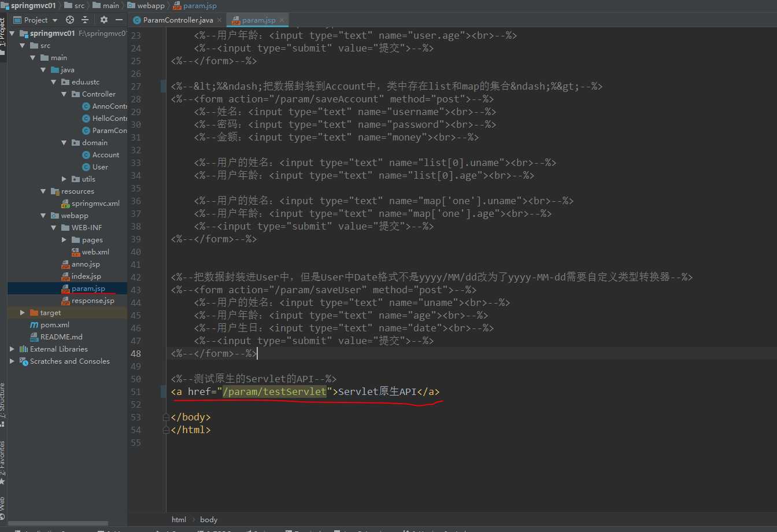Toggle the Structure tool window button
This screenshot has height=532, width=777.
click(x=3, y=405)
